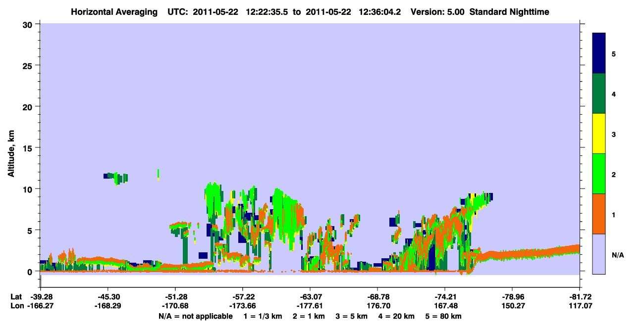Click the latitude value -81.72
This screenshot has height=330, width=644.
(580, 297)
